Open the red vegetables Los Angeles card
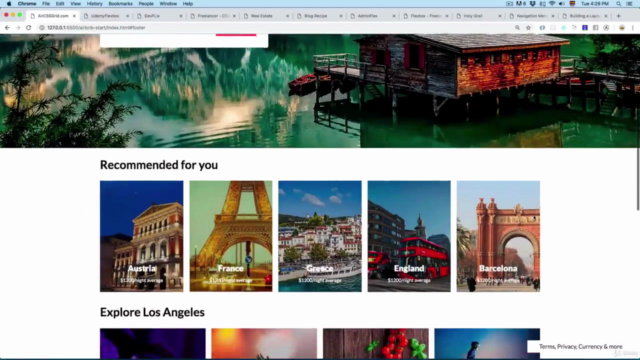The image size is (640, 360). point(376,344)
